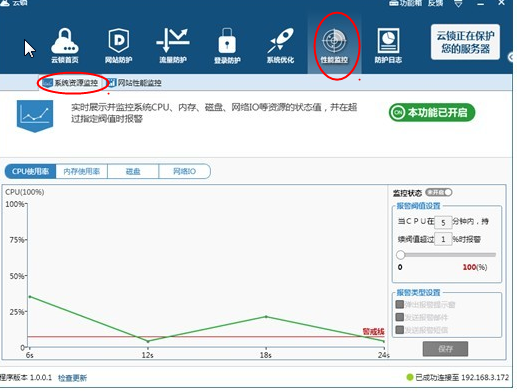Go to 流量防护 traffic protection
This screenshot has height=392, width=521.
coord(173,45)
